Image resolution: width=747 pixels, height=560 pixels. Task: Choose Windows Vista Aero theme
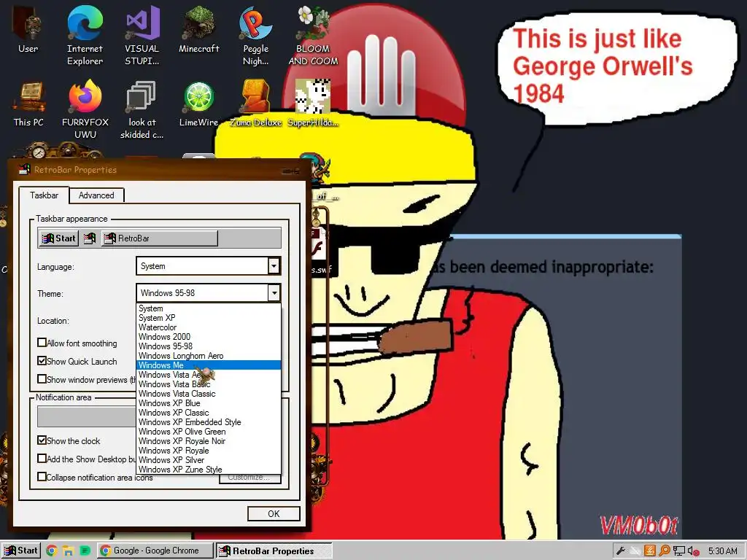coord(209,375)
